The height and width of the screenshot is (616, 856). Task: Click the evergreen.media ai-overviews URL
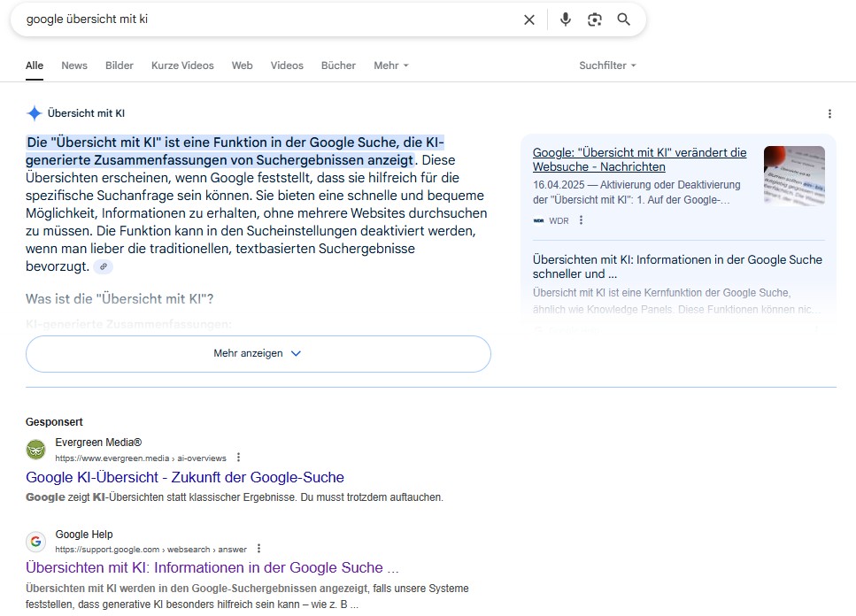point(140,458)
